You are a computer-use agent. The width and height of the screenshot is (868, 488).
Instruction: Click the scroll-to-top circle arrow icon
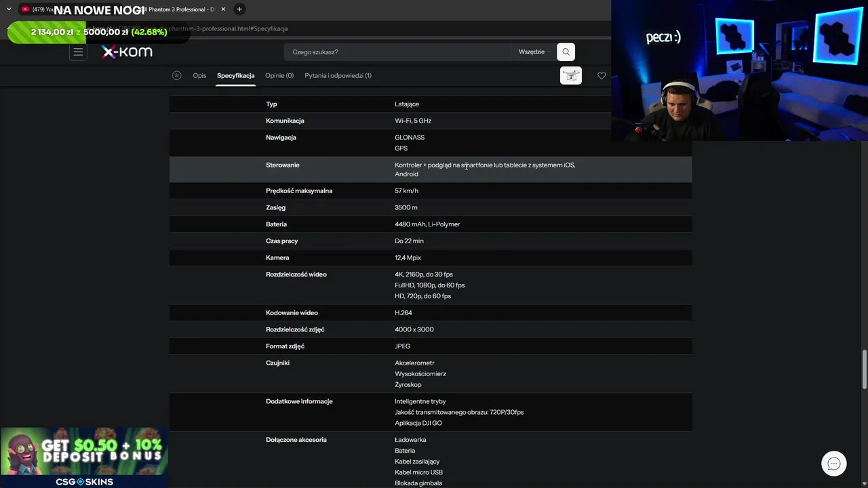click(177, 75)
